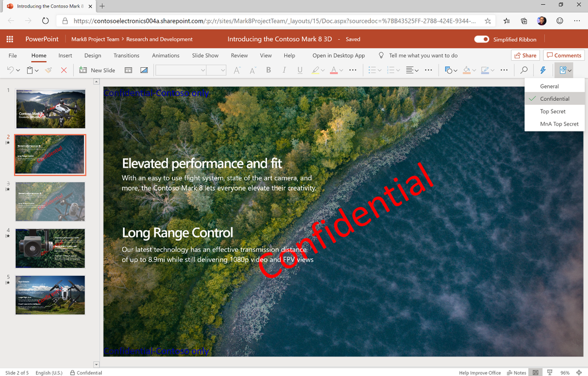588x376 pixels.
Task: Open the font size combo box
Action: (216, 70)
